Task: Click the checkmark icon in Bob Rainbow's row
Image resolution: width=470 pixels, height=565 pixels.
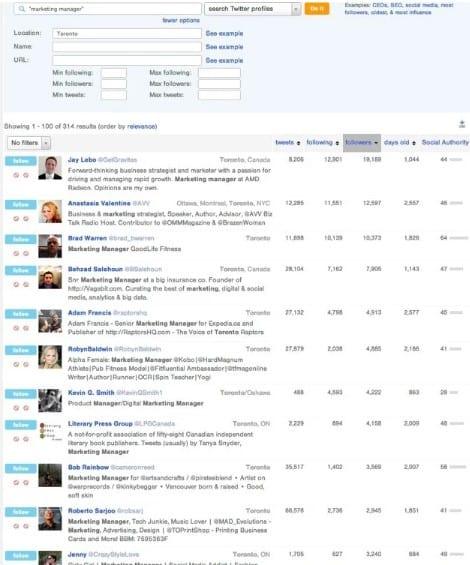Action: click(x=16, y=483)
